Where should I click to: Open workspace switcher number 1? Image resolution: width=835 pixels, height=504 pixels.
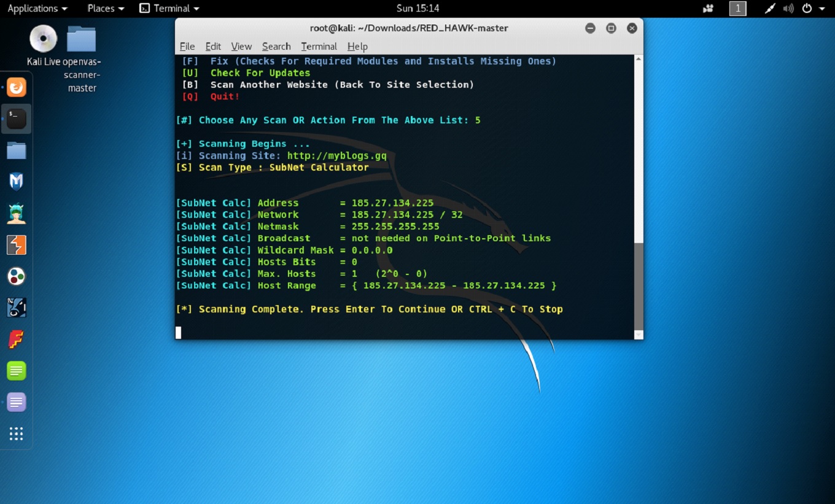(x=737, y=9)
